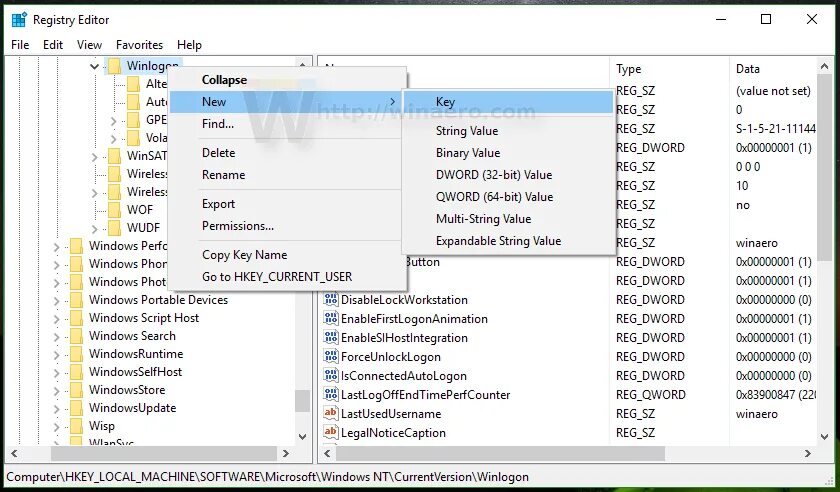Open the Help menu
Screen dimensions: 840x492
pyautogui.click(x=190, y=45)
